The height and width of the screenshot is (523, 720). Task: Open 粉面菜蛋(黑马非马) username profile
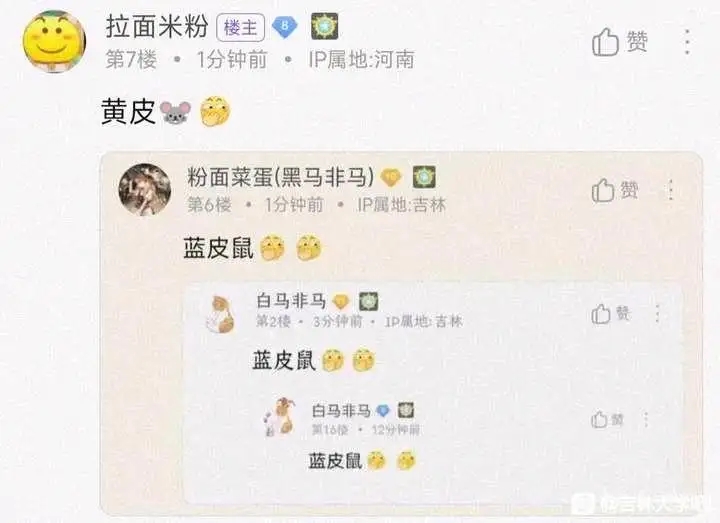click(281, 177)
